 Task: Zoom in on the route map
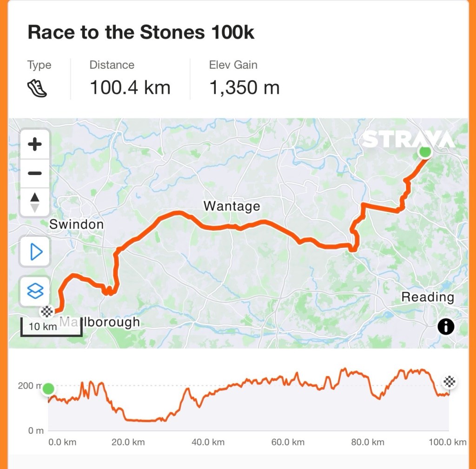[34, 144]
